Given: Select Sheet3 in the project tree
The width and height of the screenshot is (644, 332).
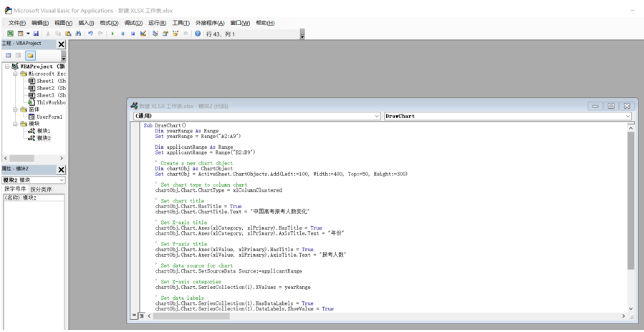Looking at the screenshot, I should (47, 95).
